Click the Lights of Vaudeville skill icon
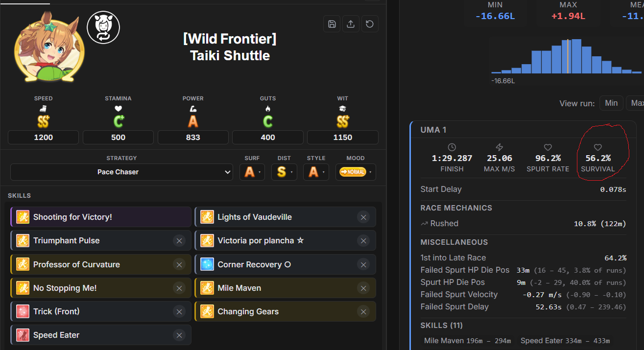644x350 pixels. [x=207, y=217]
